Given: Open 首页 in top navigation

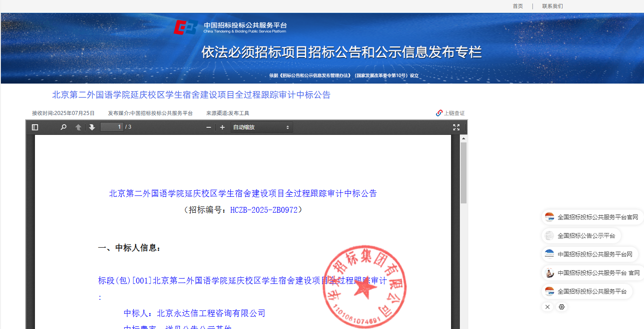Looking at the screenshot, I should point(517,6).
